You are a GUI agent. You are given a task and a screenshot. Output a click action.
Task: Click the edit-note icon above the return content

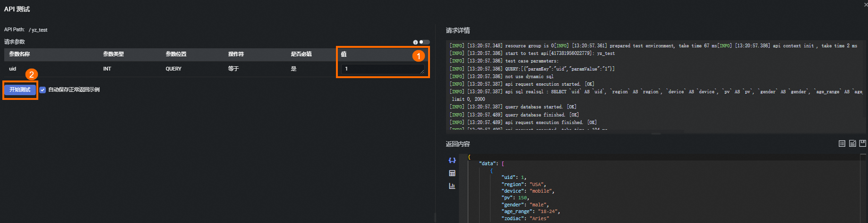point(852,143)
